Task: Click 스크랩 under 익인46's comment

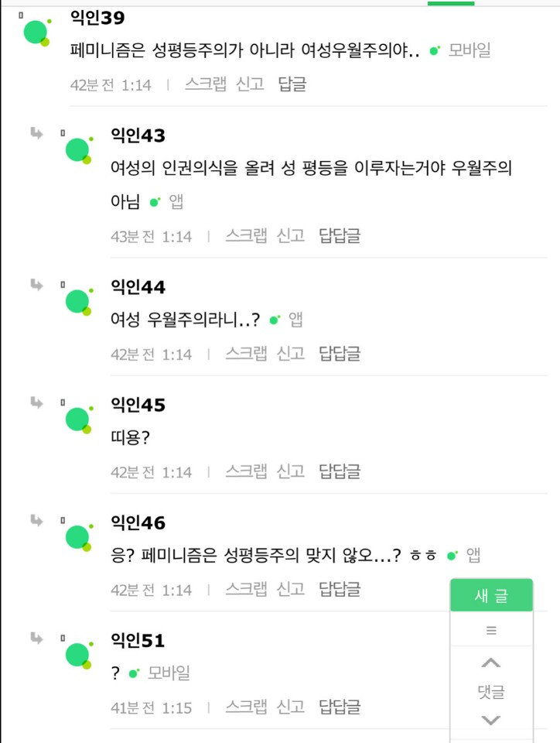Action: (246, 589)
